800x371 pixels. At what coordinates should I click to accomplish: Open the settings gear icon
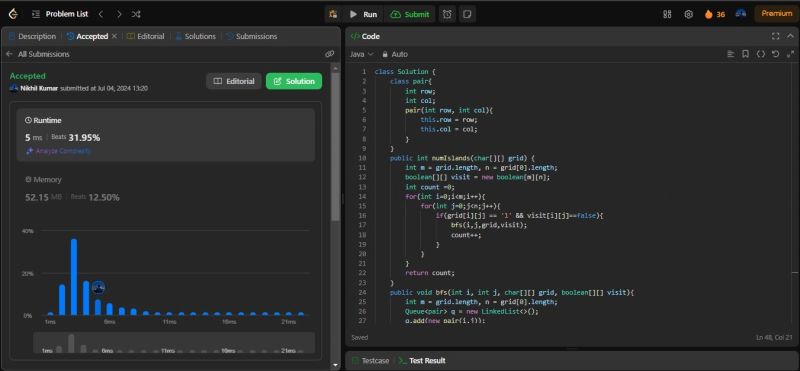(x=688, y=14)
